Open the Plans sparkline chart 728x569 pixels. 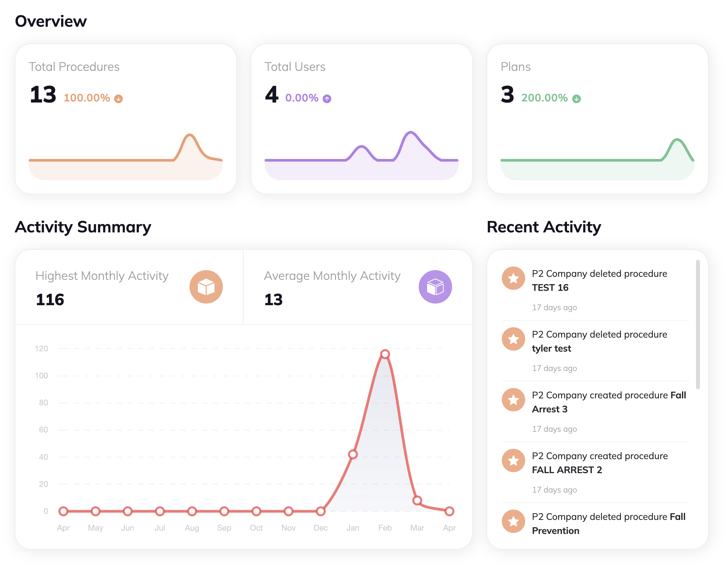pyautogui.click(x=598, y=159)
